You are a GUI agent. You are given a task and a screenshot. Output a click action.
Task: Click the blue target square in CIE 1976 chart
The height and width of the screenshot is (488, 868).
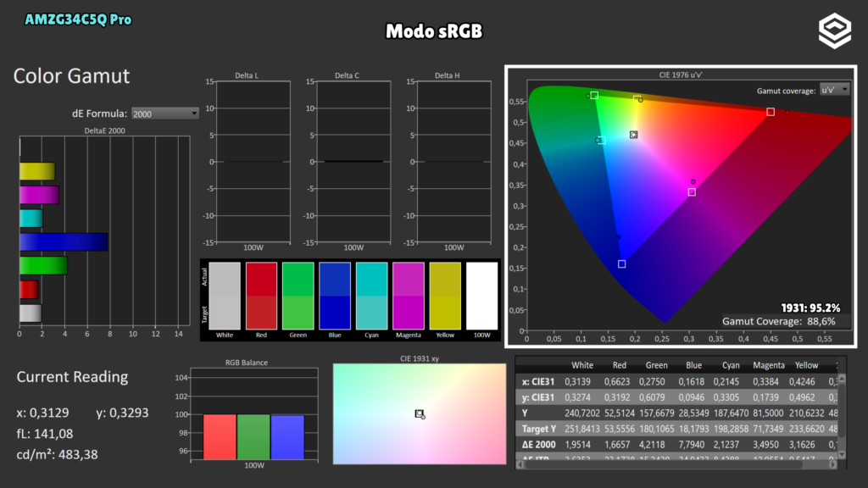pyautogui.click(x=621, y=264)
